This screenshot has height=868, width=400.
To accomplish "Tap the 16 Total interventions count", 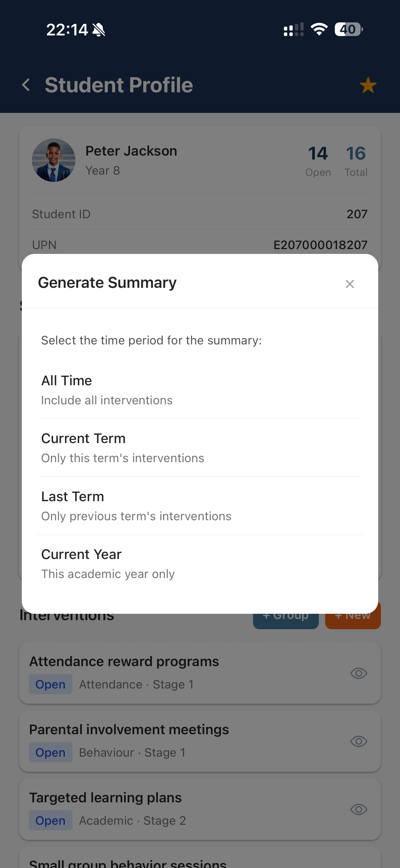I will (355, 160).
